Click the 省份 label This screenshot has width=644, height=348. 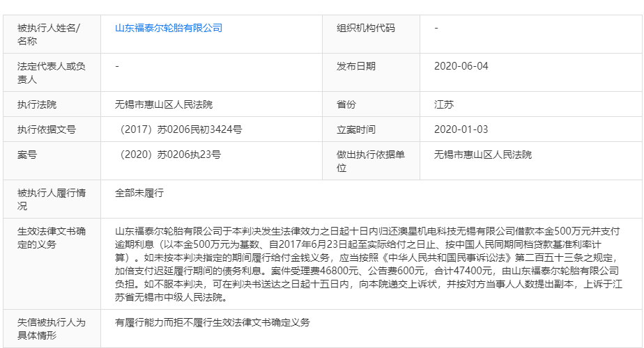pyautogui.click(x=346, y=104)
